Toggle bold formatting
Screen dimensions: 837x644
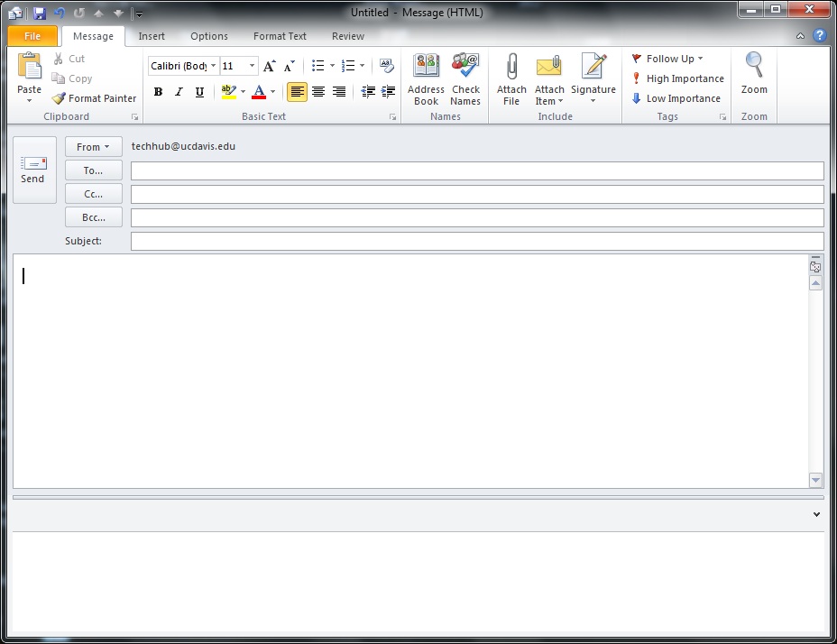[x=158, y=92]
